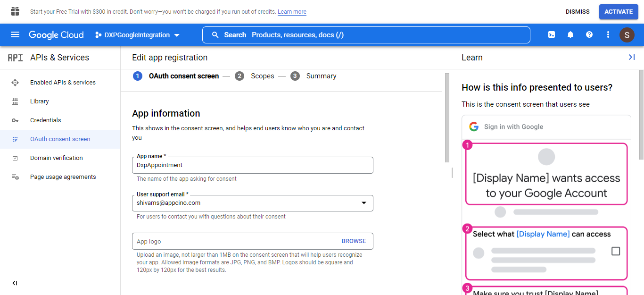
Task: Click the user account avatar
Action: point(627,35)
